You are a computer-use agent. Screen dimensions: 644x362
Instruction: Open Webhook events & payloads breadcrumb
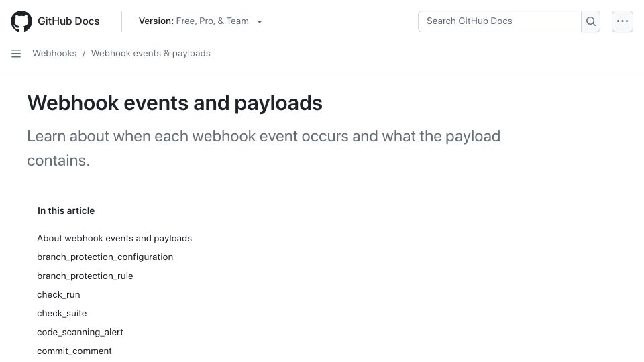click(x=151, y=54)
